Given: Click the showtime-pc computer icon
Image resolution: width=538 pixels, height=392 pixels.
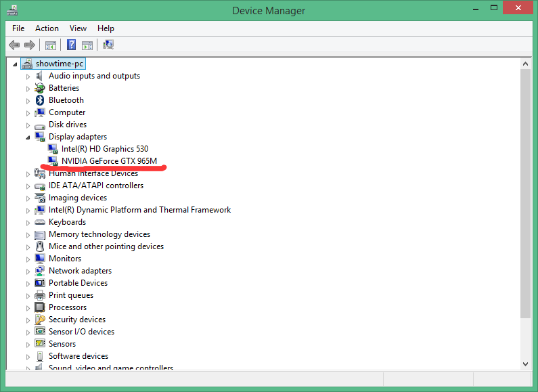Looking at the screenshot, I should [27, 64].
